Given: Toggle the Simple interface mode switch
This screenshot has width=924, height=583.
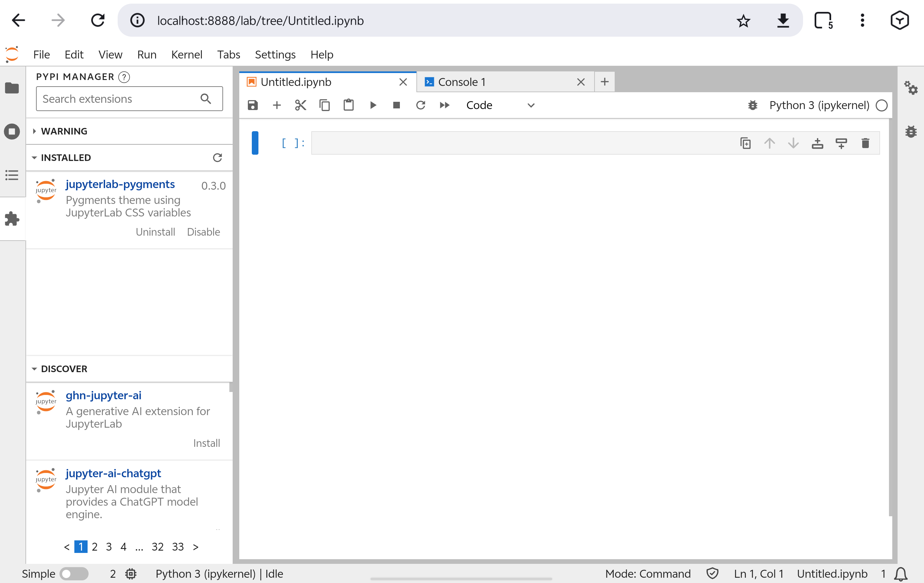Looking at the screenshot, I should [x=74, y=573].
